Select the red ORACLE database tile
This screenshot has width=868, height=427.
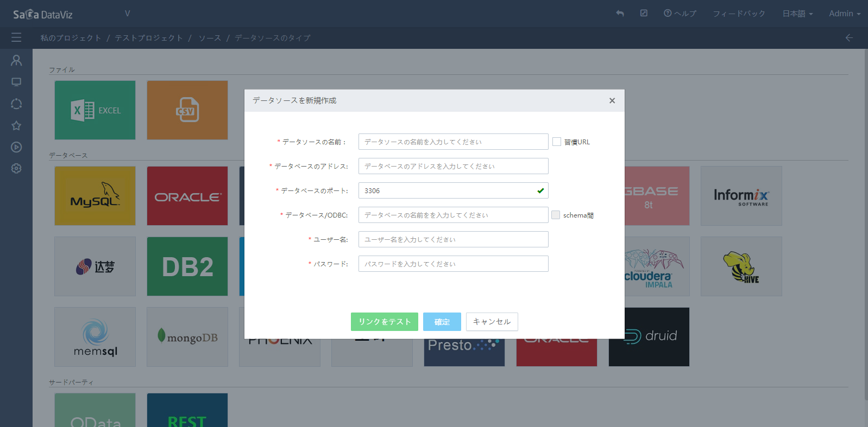[x=187, y=196]
